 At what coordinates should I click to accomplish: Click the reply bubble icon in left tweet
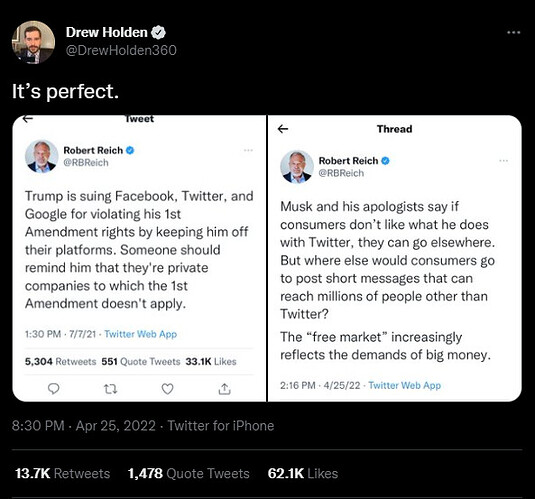point(54,389)
